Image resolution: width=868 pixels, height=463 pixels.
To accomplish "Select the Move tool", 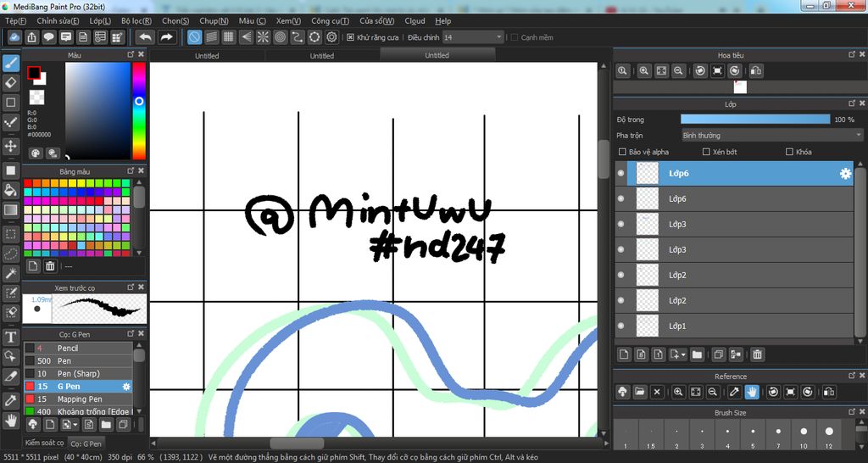I will [x=10, y=146].
